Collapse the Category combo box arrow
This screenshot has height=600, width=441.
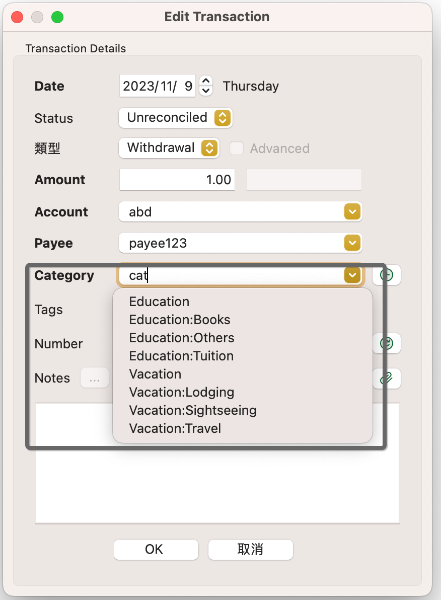(x=352, y=275)
